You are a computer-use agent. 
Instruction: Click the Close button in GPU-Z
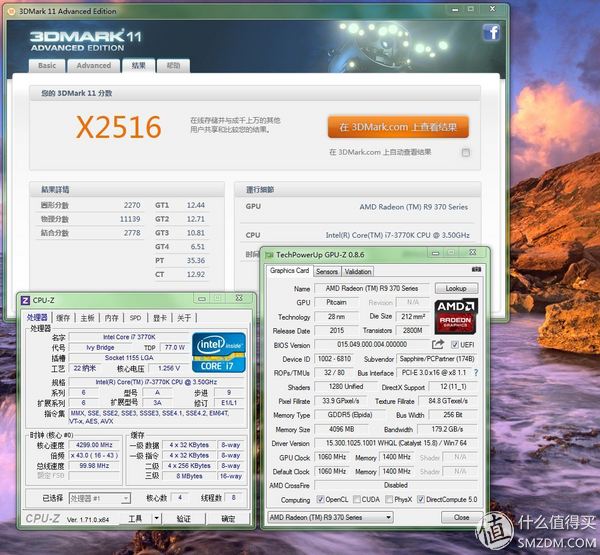461,517
